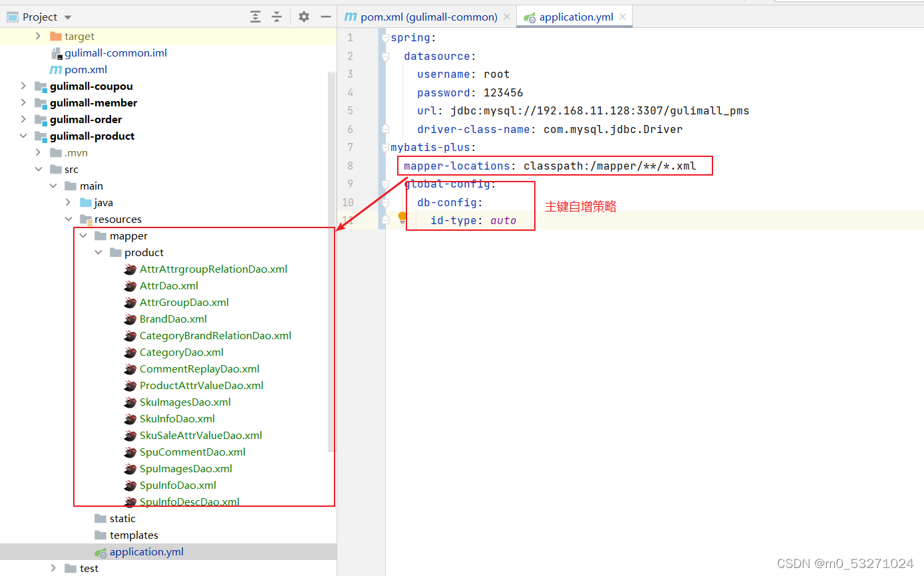Viewport: 924px width, 576px height.
Task: Collapse the src folder
Action: (x=39, y=169)
